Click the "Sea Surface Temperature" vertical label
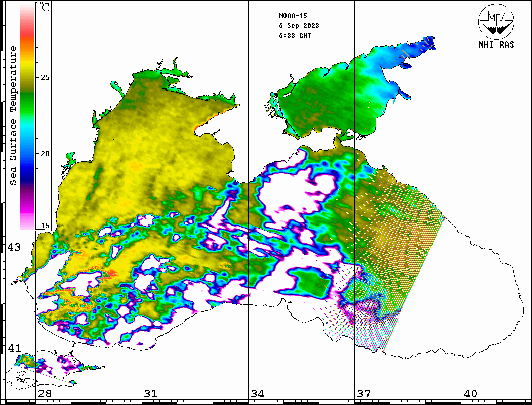Screen dimensions: 532x405 coord(13,115)
